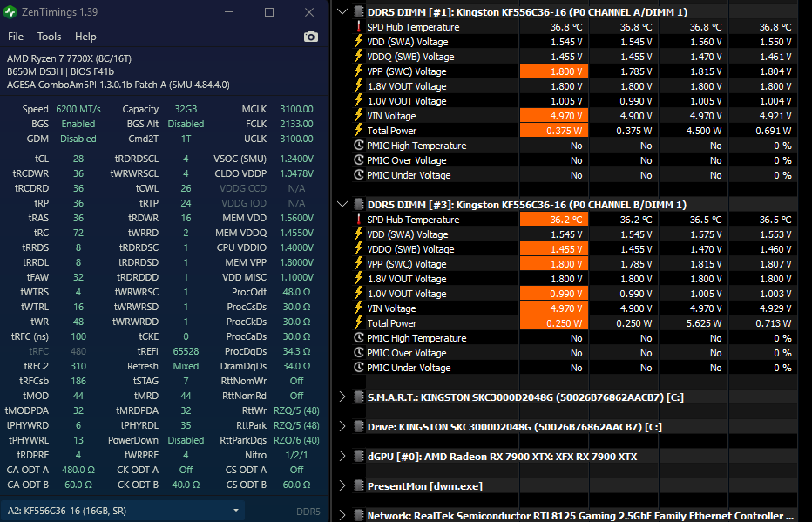Click the clock icon for DIMM #3 PMIC Under Voltage
This screenshot has width=812, height=522.
tap(358, 367)
